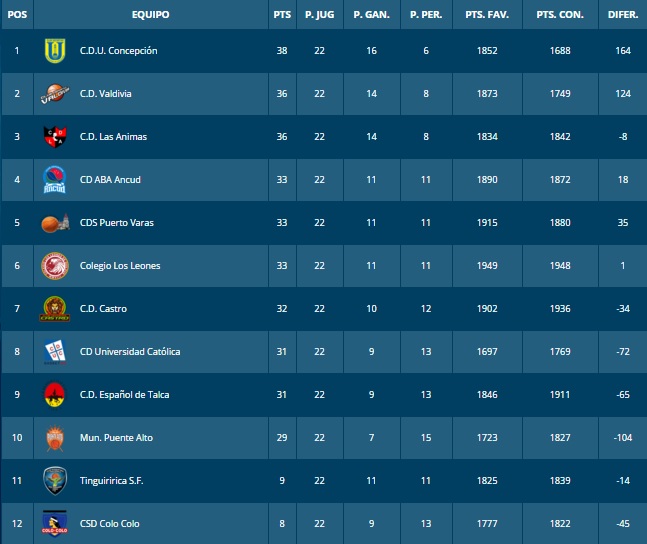Select the Tinguiririca S.F. team name
647x544 pixels.
coord(112,481)
